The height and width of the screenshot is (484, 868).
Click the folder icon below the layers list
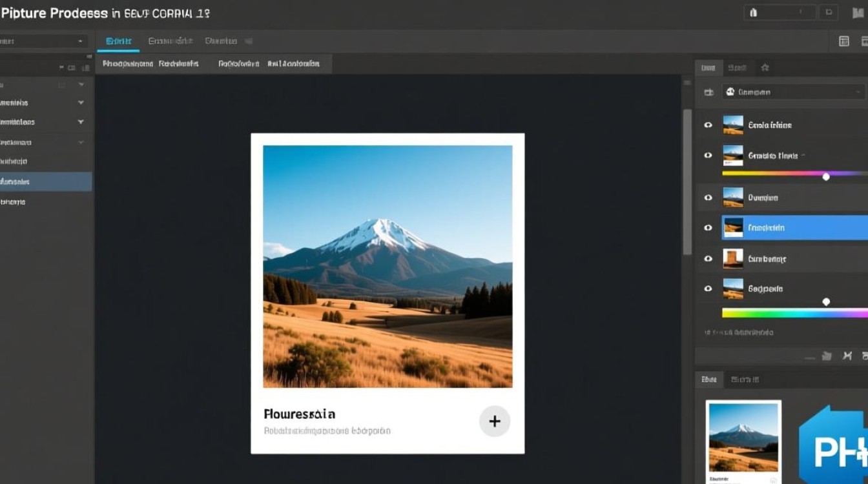pos(827,356)
